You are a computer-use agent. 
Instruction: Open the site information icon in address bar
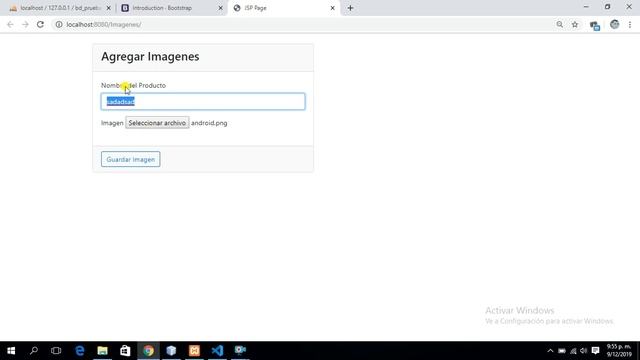(59, 24)
